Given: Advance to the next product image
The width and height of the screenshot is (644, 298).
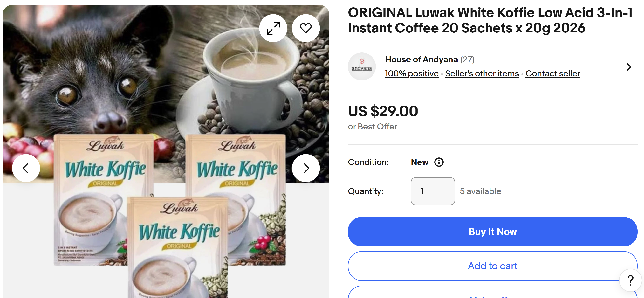Looking at the screenshot, I should [306, 168].
